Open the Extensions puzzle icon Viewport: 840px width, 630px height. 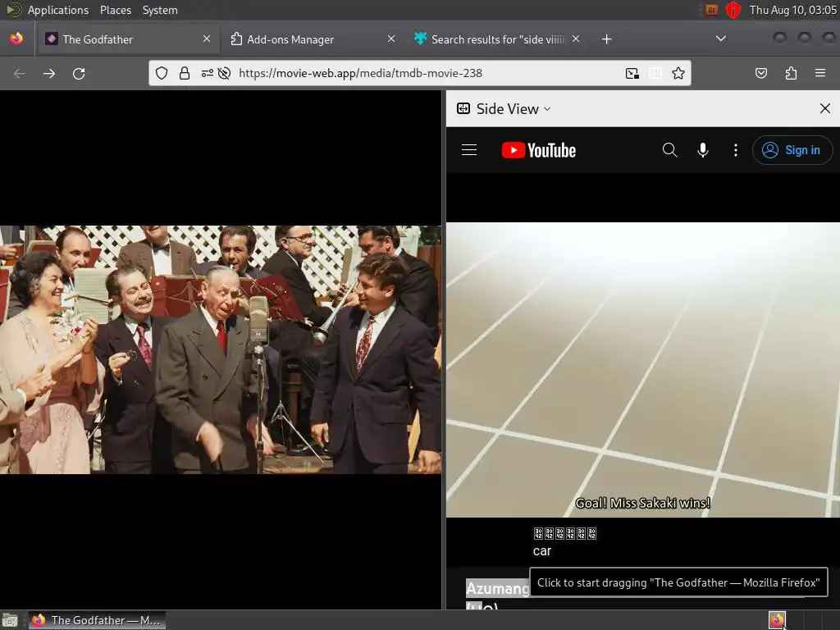(791, 73)
